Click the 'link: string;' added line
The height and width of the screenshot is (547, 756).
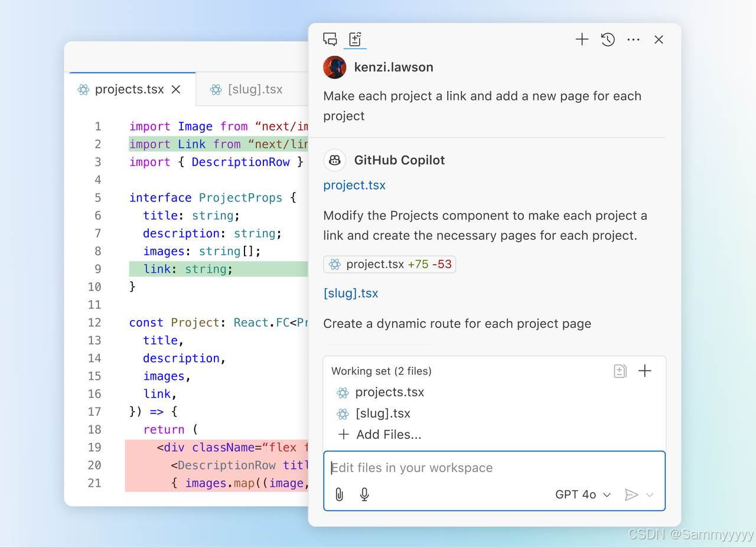click(x=188, y=269)
